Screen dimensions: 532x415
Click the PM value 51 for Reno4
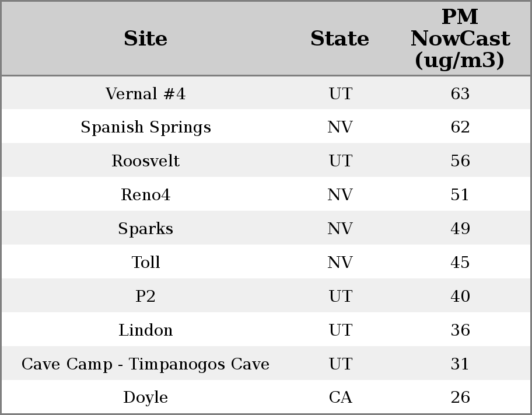[x=460, y=195]
